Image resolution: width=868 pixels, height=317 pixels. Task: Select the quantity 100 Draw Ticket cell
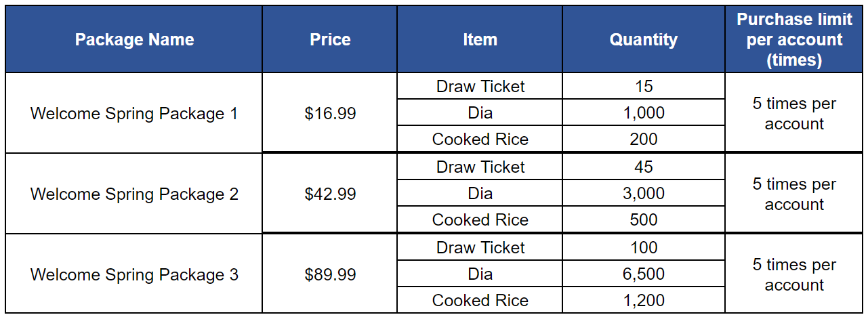pyautogui.click(x=480, y=247)
